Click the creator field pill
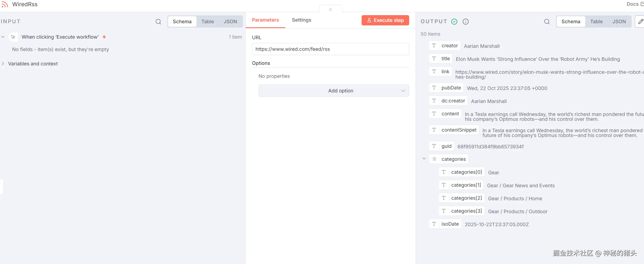This screenshot has width=644, height=264. (x=445, y=46)
